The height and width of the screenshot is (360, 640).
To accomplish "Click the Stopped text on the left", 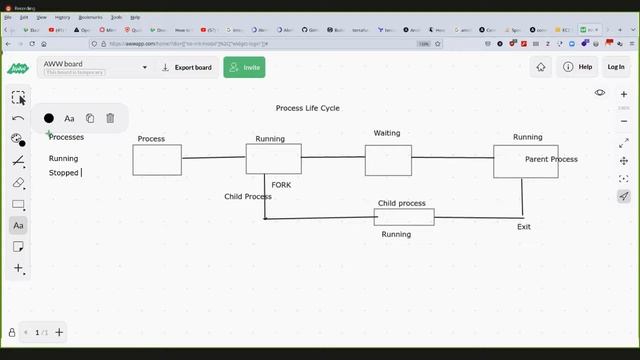I will tap(63, 173).
